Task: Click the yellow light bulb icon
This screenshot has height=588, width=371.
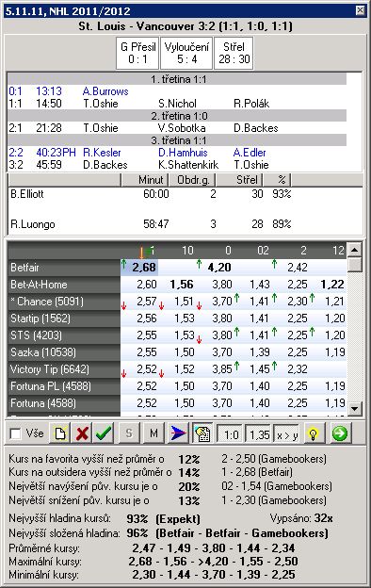Action: pos(314,433)
